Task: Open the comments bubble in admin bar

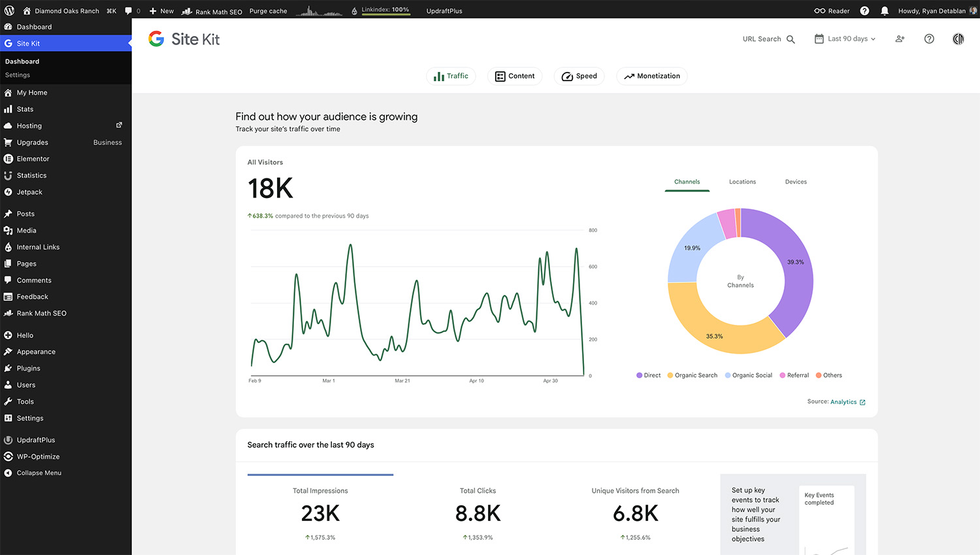Action: [132, 10]
